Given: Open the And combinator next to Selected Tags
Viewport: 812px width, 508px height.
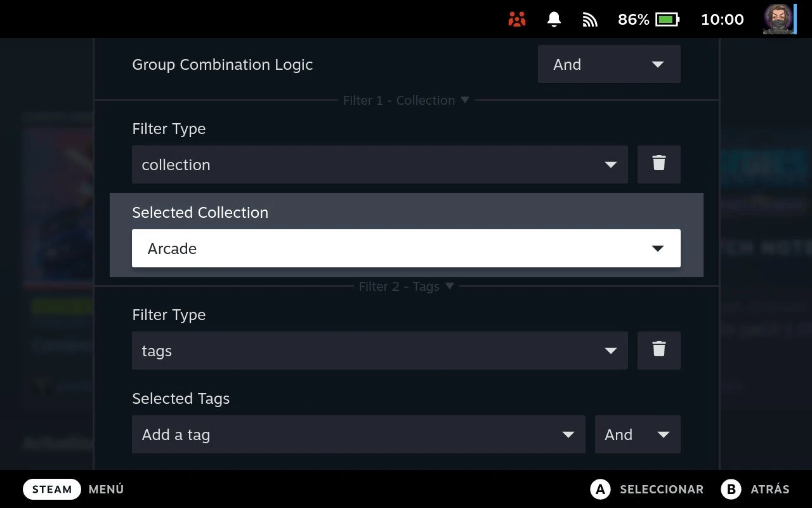Looking at the screenshot, I should [x=637, y=434].
